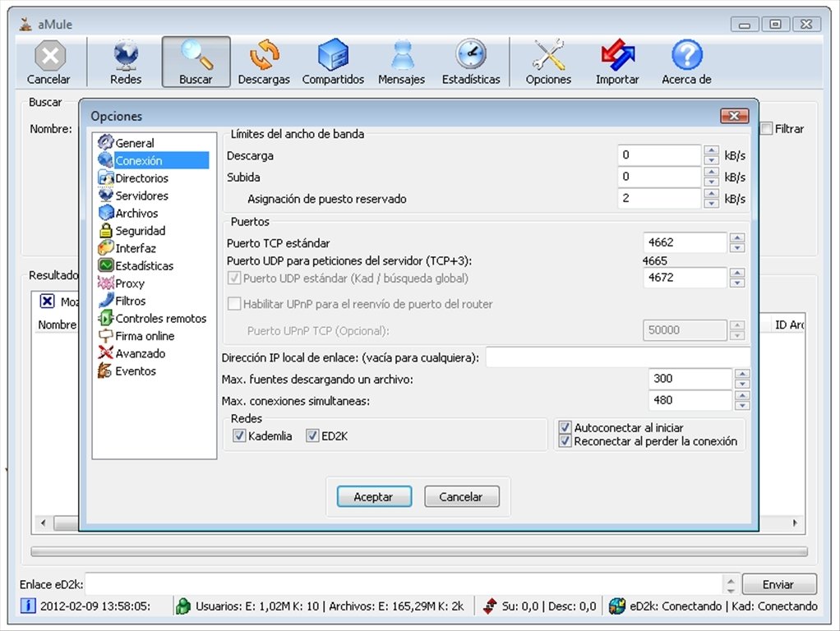Increase reserved slot allocation value
The height and width of the screenshot is (631, 840).
(x=712, y=193)
